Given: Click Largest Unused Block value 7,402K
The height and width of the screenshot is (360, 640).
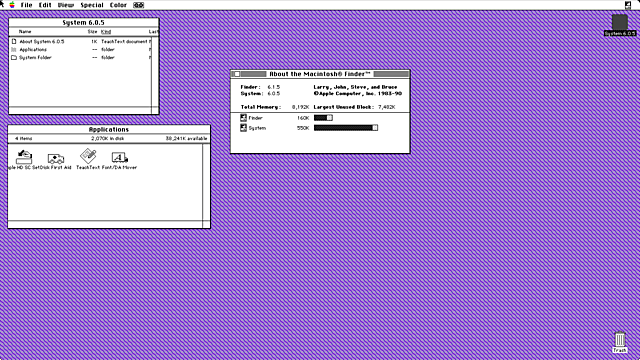Looking at the screenshot, I should pyautogui.click(x=387, y=107).
